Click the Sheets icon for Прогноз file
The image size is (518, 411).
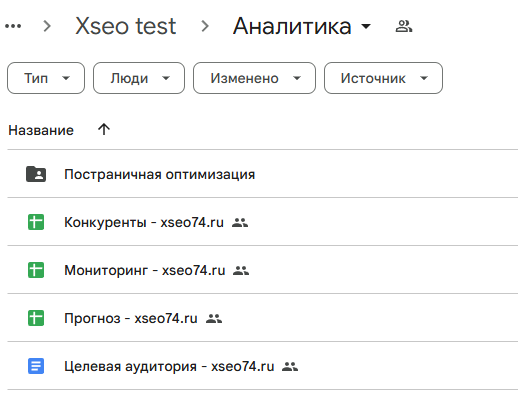point(36,318)
